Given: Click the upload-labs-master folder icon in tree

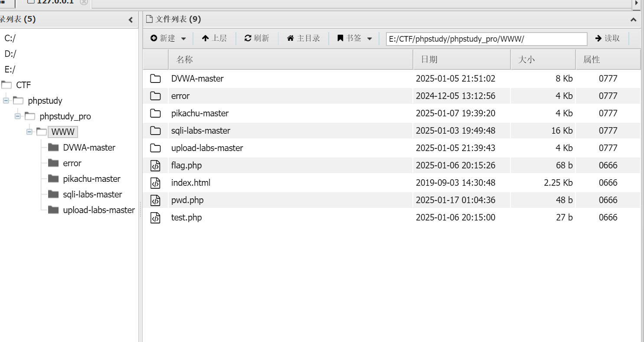Looking at the screenshot, I should 53,210.
